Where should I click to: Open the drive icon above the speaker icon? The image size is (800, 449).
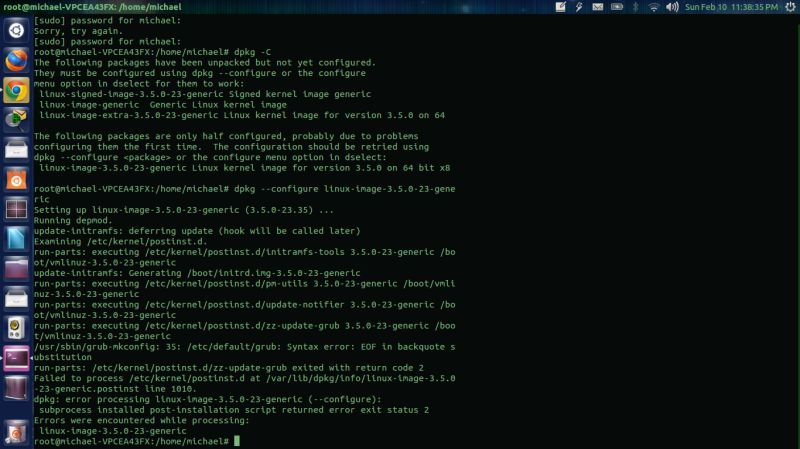pyautogui.click(x=16, y=299)
